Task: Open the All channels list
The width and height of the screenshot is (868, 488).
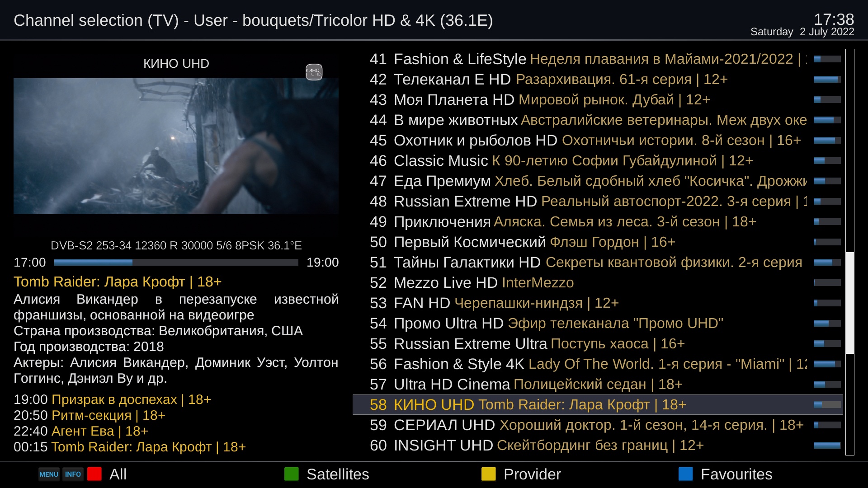Action: [x=118, y=474]
